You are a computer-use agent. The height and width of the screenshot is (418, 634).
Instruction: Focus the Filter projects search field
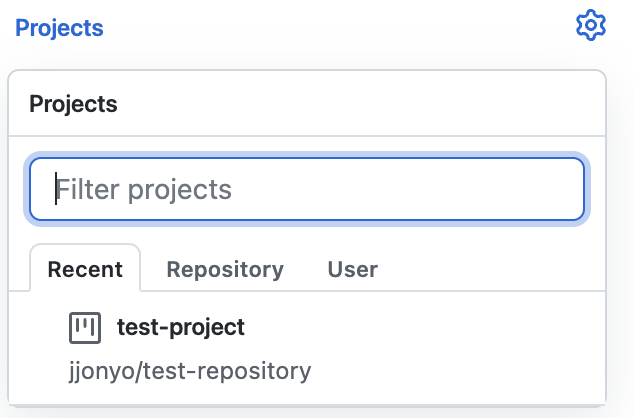[x=306, y=189]
